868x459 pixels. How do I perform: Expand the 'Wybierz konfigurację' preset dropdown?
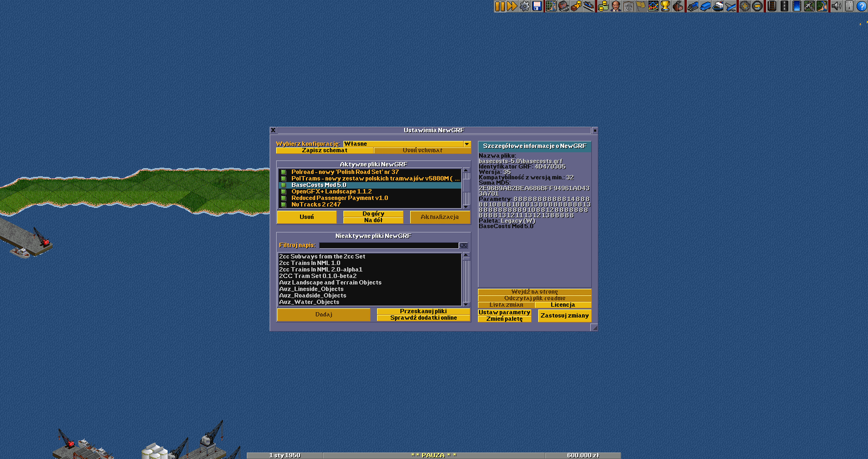point(467,144)
